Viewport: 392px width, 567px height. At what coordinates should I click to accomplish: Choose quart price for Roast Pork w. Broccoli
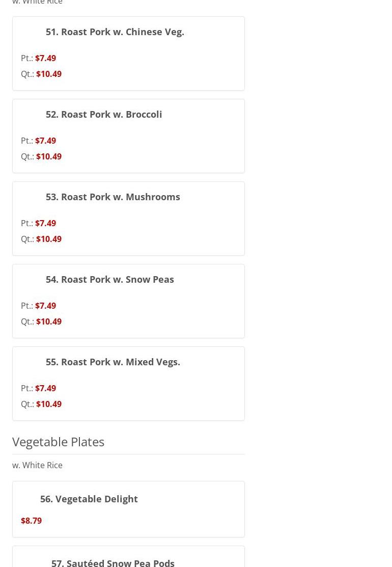point(41,156)
